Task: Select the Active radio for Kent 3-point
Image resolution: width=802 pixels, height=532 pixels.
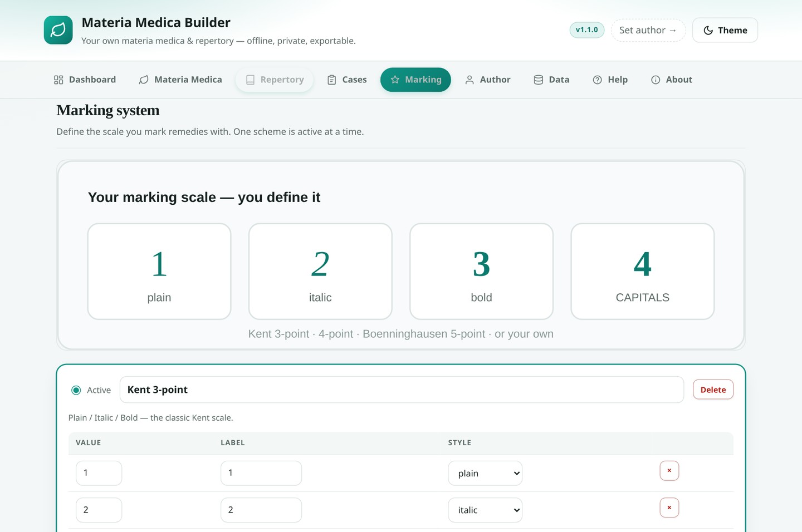Action: coord(76,390)
